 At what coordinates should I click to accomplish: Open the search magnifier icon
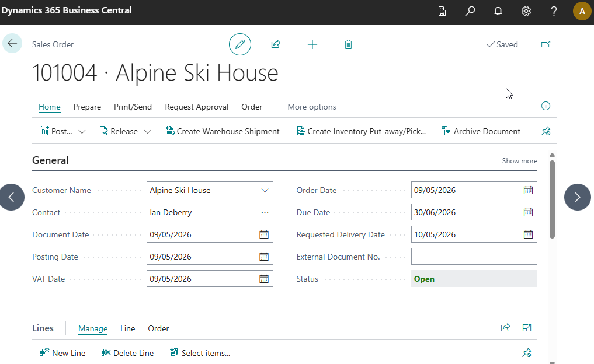pyautogui.click(x=470, y=11)
